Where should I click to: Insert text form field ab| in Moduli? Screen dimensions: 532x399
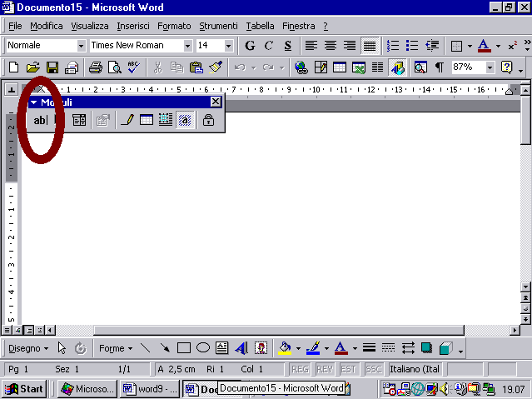click(x=41, y=120)
